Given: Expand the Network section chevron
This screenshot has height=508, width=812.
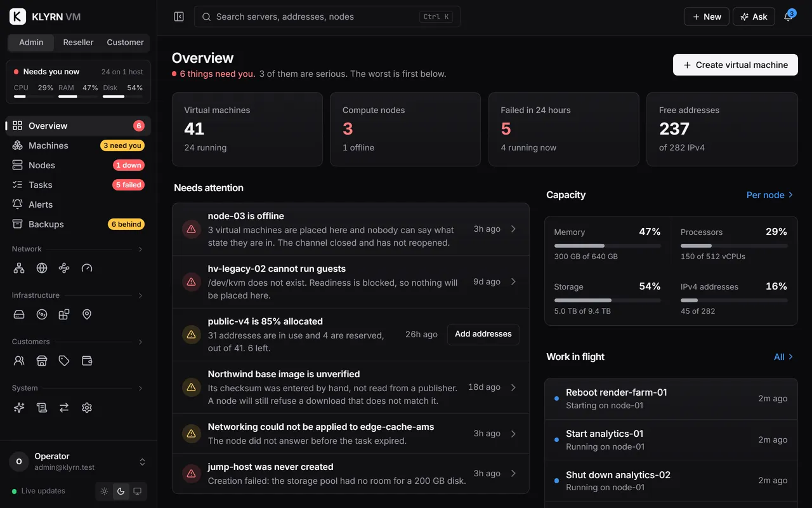Looking at the screenshot, I should [141, 250].
